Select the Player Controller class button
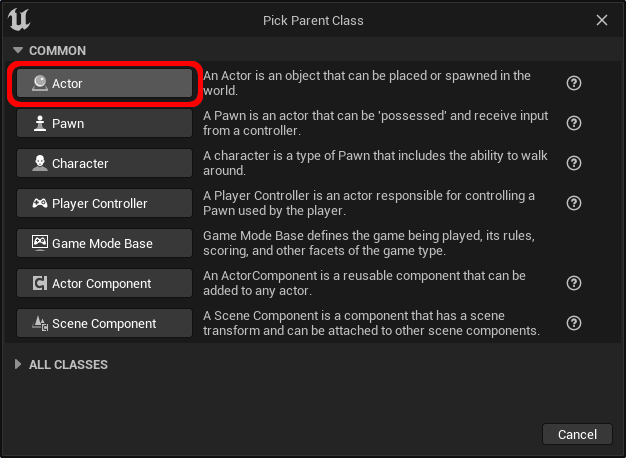The height and width of the screenshot is (458, 626). click(x=105, y=203)
